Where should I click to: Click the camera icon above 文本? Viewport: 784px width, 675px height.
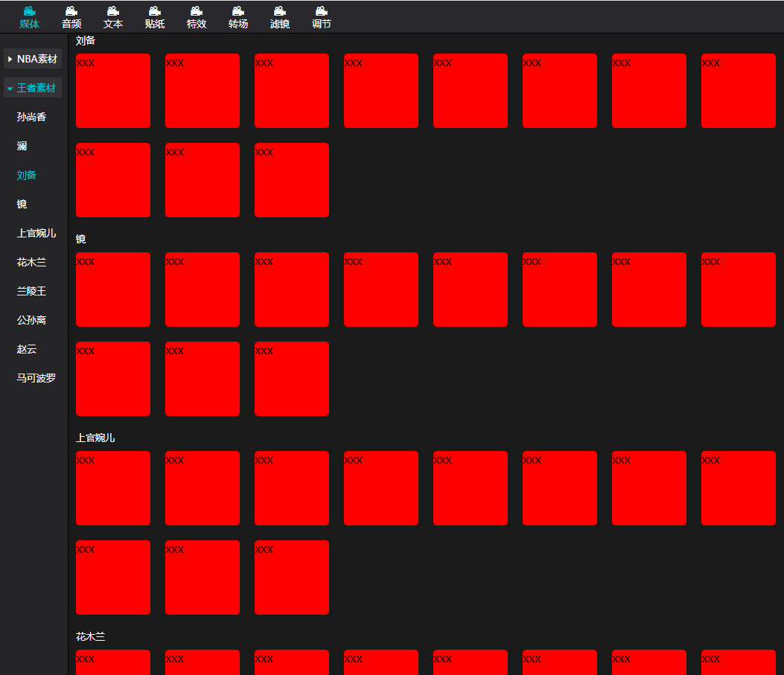[x=113, y=11]
